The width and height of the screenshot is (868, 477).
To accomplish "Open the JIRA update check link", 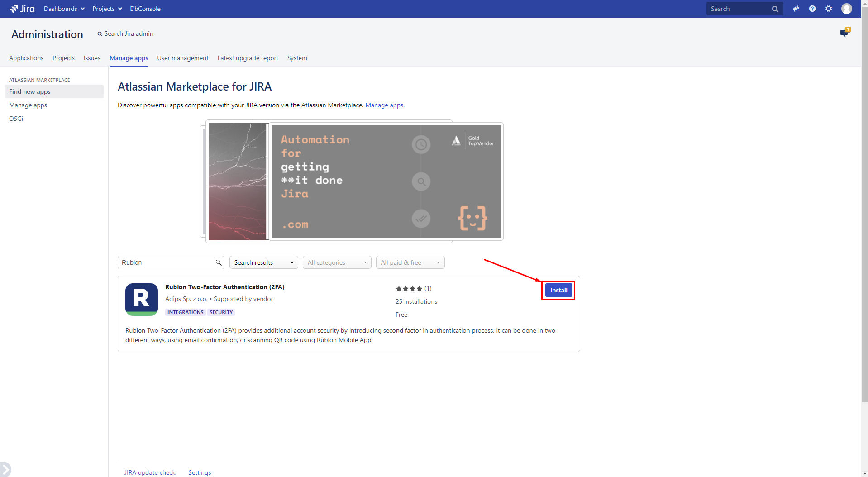I will coord(150,472).
